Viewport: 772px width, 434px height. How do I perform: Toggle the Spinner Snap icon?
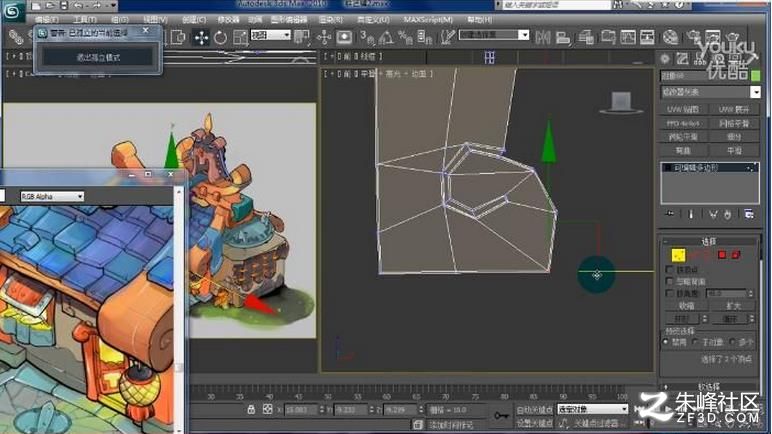pos(423,37)
